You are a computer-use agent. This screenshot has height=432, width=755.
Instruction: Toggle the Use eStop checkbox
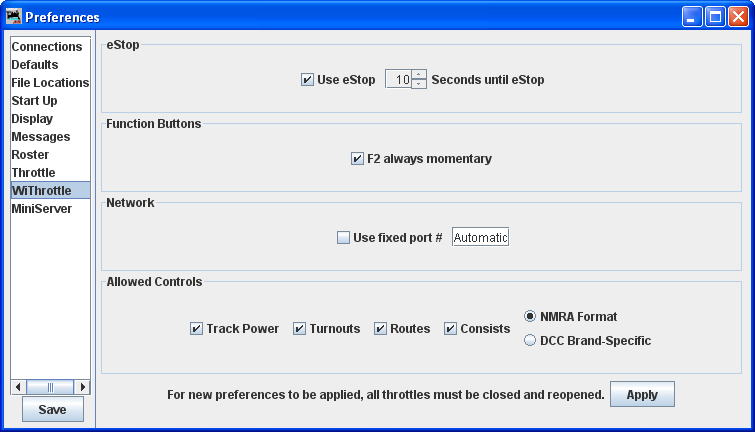coord(308,80)
